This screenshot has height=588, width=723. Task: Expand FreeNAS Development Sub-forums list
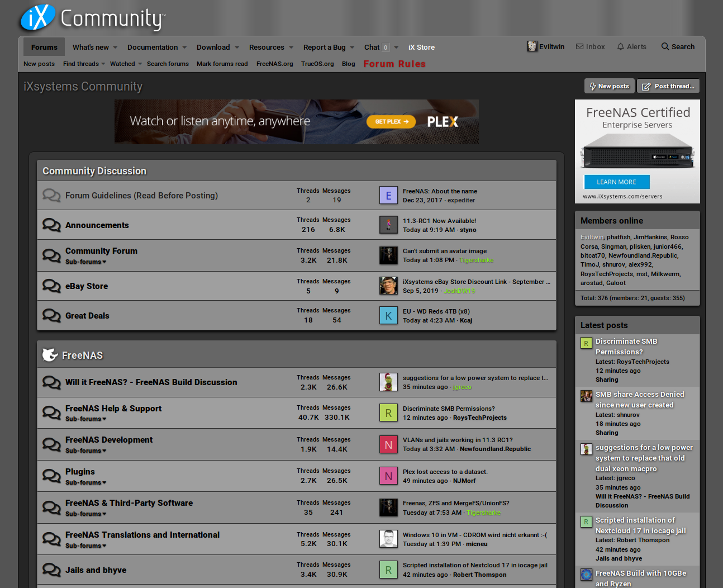pyautogui.click(x=85, y=451)
